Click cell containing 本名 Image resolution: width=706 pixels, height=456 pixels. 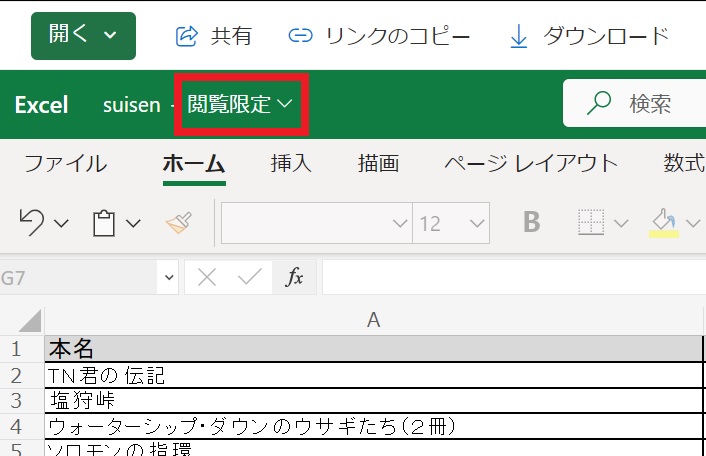click(373, 348)
